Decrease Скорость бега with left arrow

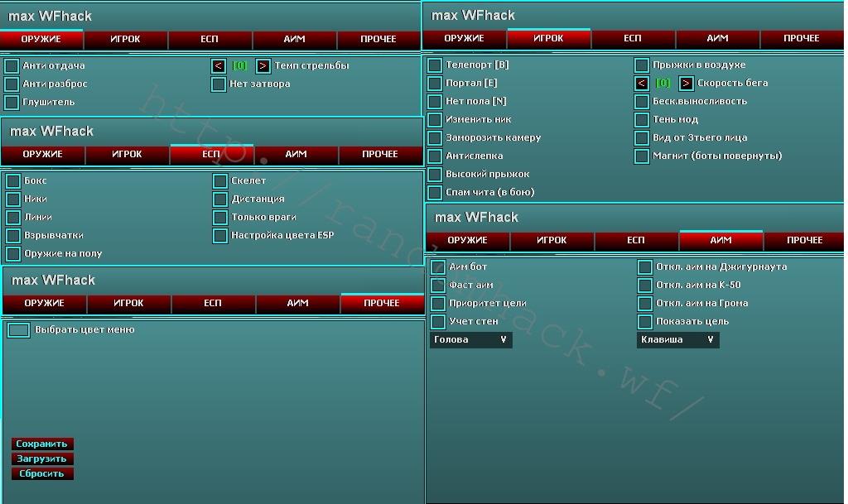tap(642, 84)
